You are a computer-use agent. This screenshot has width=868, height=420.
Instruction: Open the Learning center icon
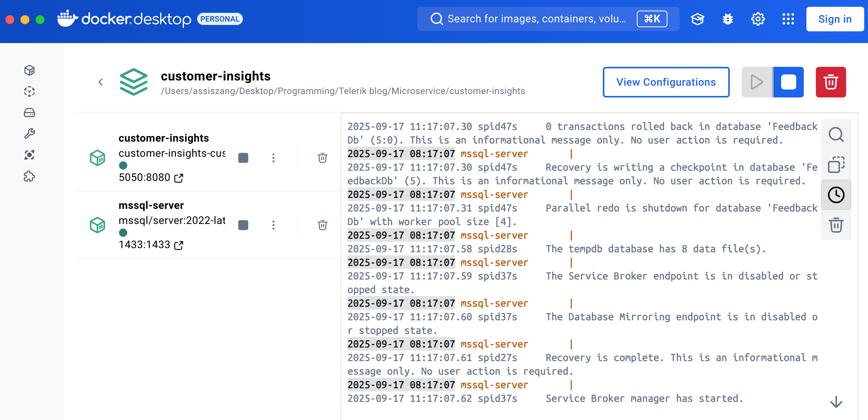[x=697, y=19]
